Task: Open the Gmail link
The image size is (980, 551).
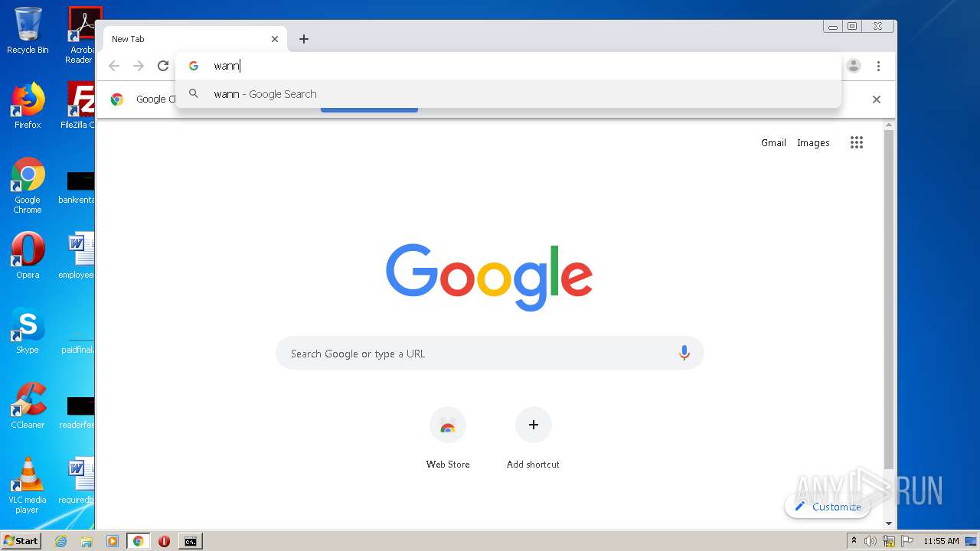Action: pos(773,142)
